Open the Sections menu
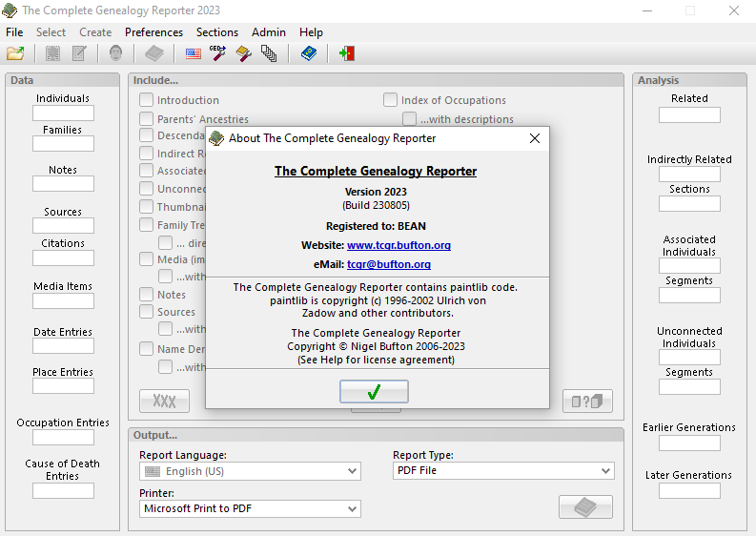This screenshot has width=756, height=536. pos(217,32)
